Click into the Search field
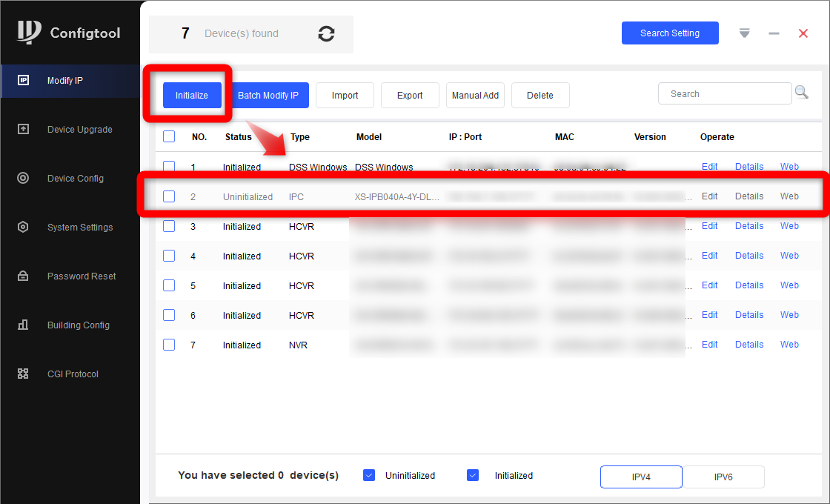This screenshot has width=830, height=504. coord(725,93)
